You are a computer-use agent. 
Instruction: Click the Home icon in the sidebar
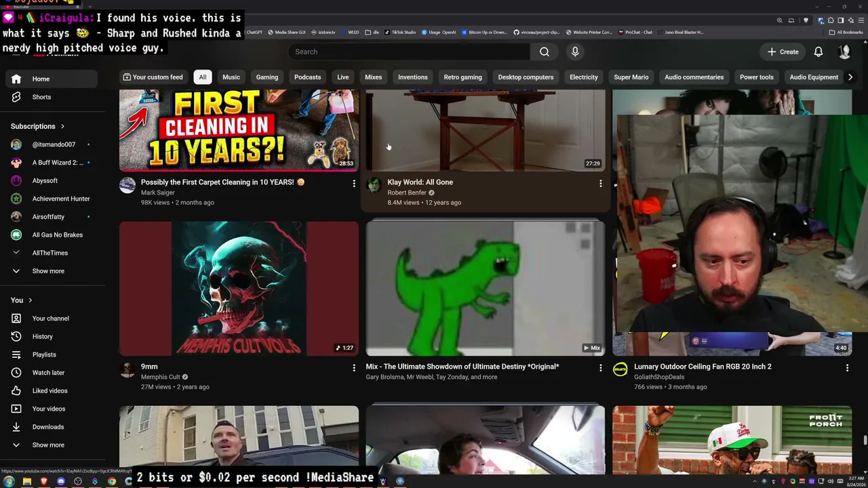(16, 79)
